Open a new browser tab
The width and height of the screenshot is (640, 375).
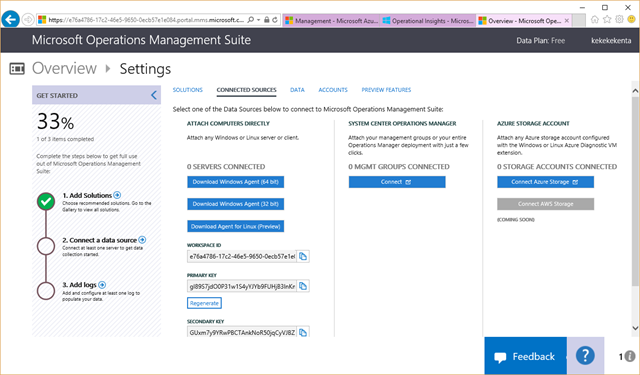click(x=579, y=20)
